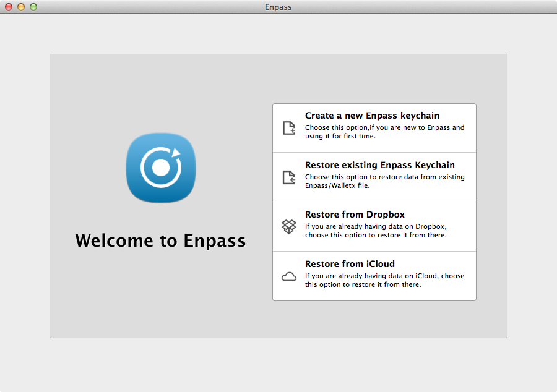
Task: Choose "Restore from iCloud" heading
Action: (x=350, y=264)
